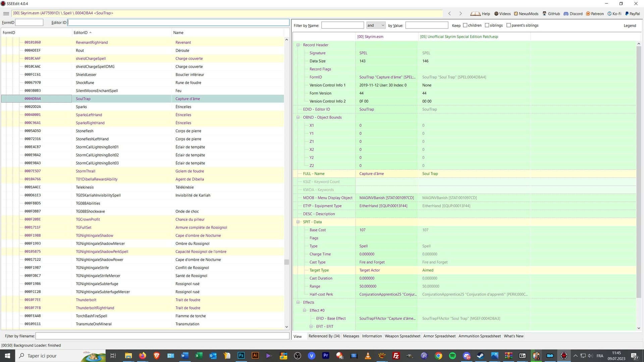Screen dimensions: 644x362
Task: Click the Legend button
Action: (x=630, y=25)
